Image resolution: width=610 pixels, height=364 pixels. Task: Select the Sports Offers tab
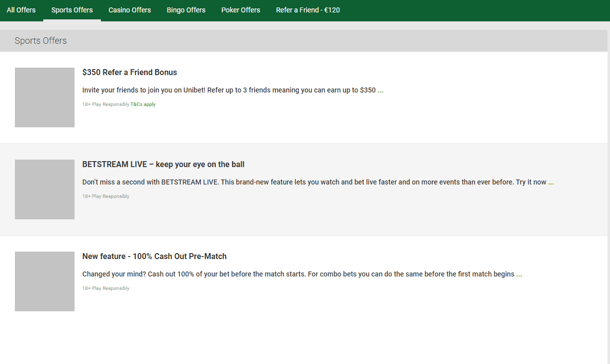pyautogui.click(x=72, y=10)
